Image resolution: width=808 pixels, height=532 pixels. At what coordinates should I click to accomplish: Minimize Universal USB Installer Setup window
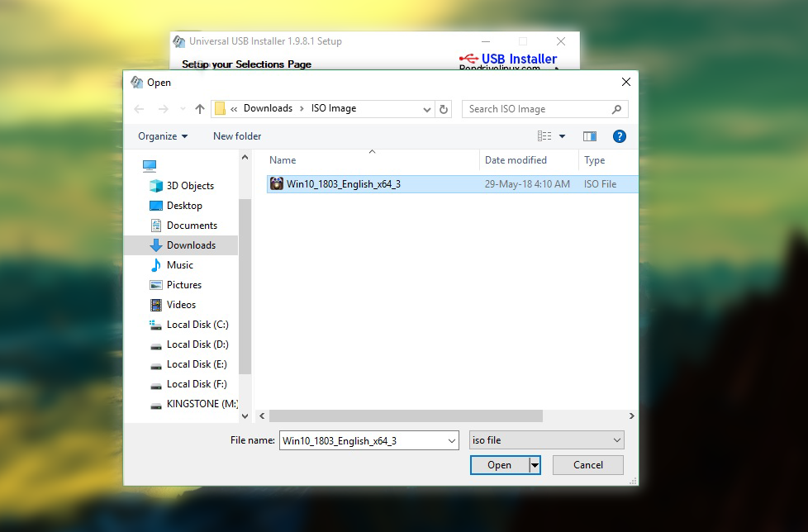(x=486, y=41)
